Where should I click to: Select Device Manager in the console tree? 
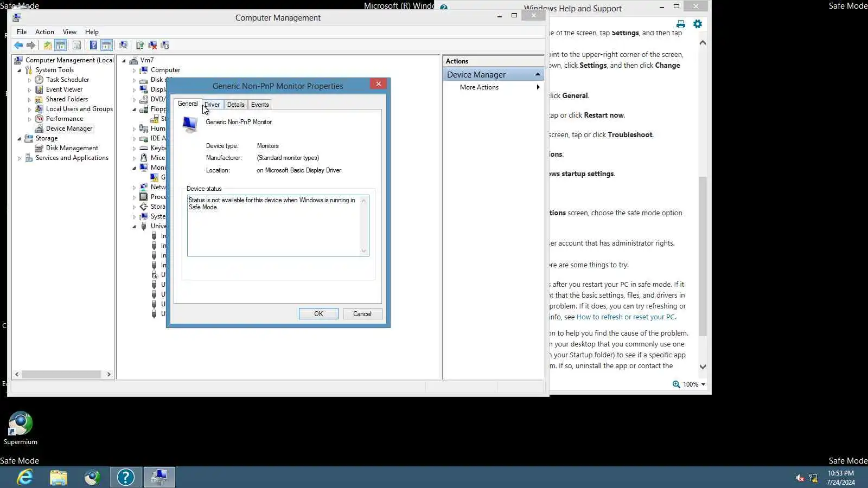[69, 129]
